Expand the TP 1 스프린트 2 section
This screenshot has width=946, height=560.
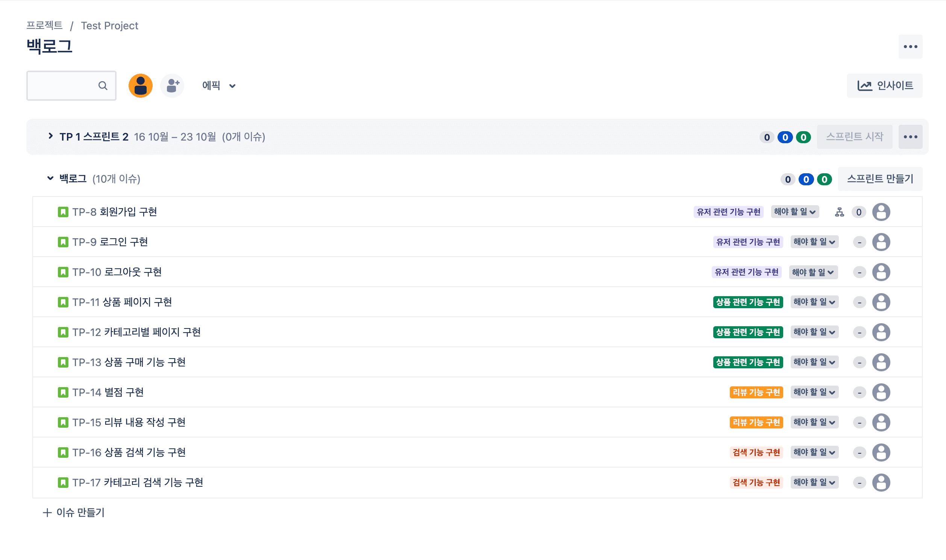tap(50, 136)
